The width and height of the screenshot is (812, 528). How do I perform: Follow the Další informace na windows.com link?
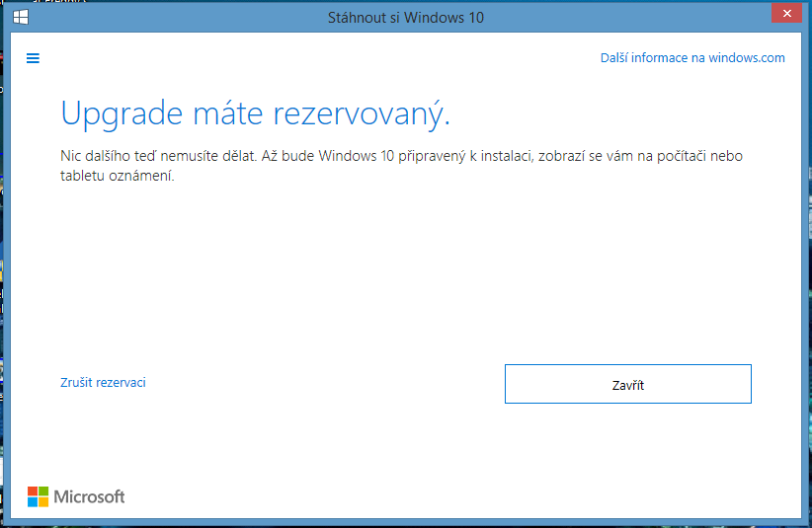point(692,58)
